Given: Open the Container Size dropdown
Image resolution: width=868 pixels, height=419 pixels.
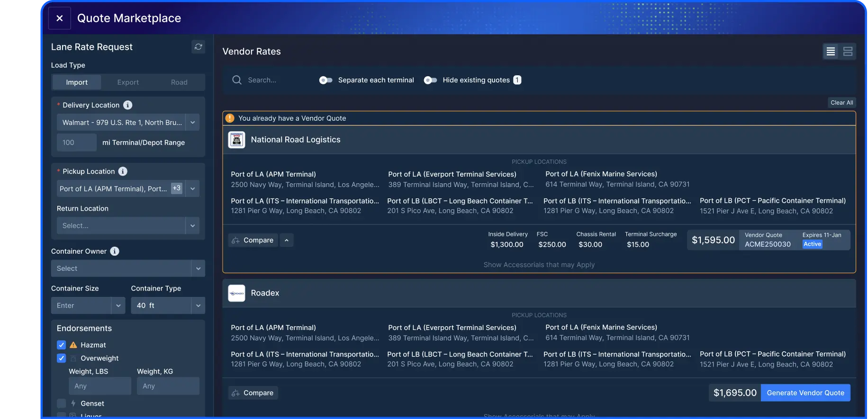Looking at the screenshot, I should point(88,305).
